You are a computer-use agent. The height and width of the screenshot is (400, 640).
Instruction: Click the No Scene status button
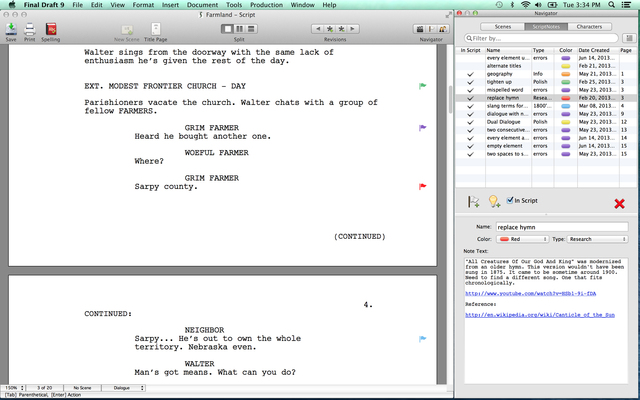tap(82, 388)
